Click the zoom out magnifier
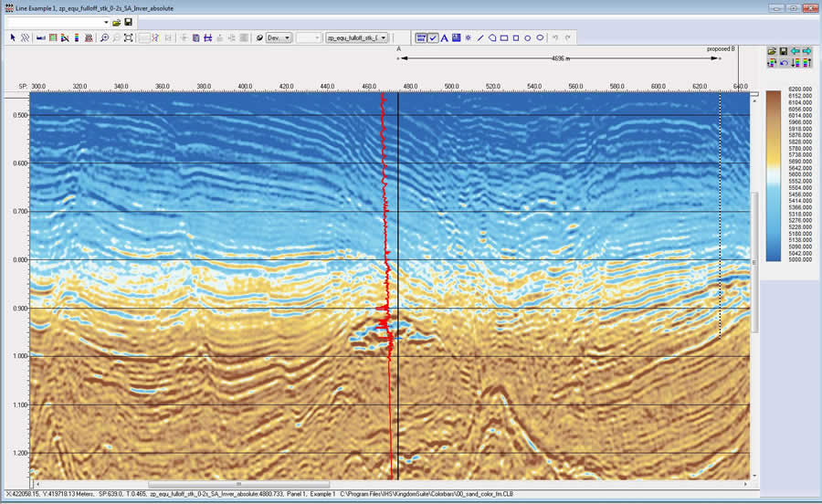 (x=116, y=37)
